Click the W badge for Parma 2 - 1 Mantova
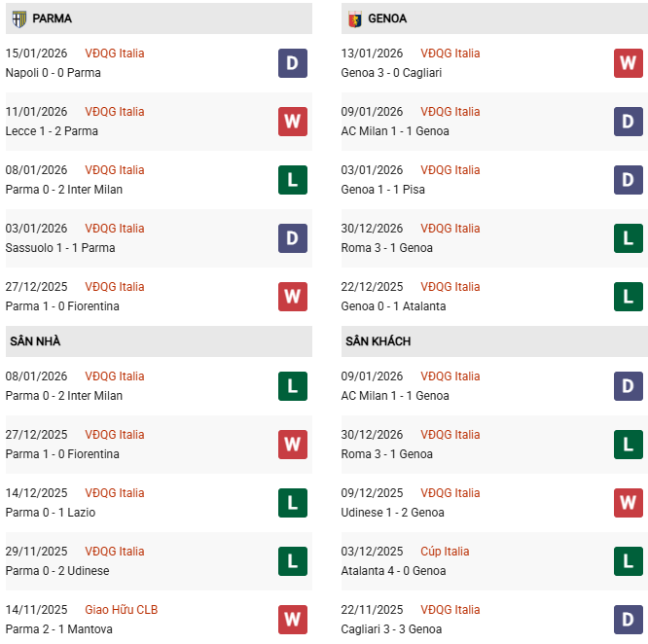Screen dimensions: 648x644 coord(293,620)
